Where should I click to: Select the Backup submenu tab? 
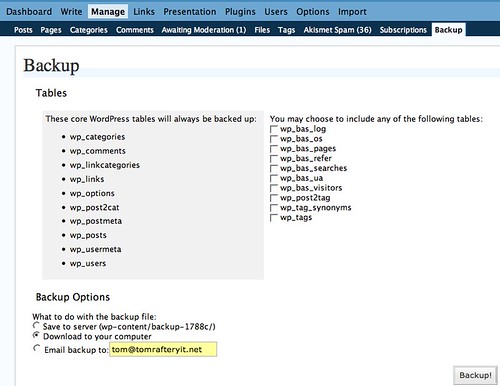(x=448, y=29)
